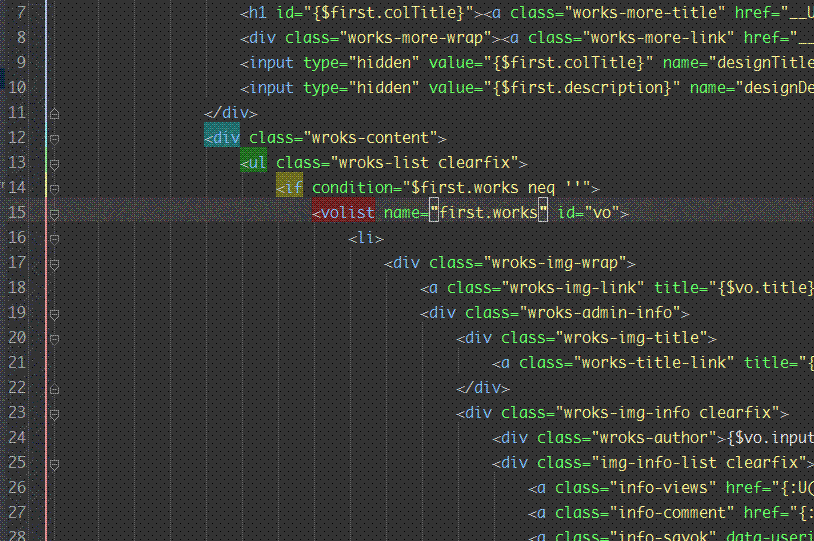Click the green highlighted ul tag
Screen dimensions: 814x541
254,163
